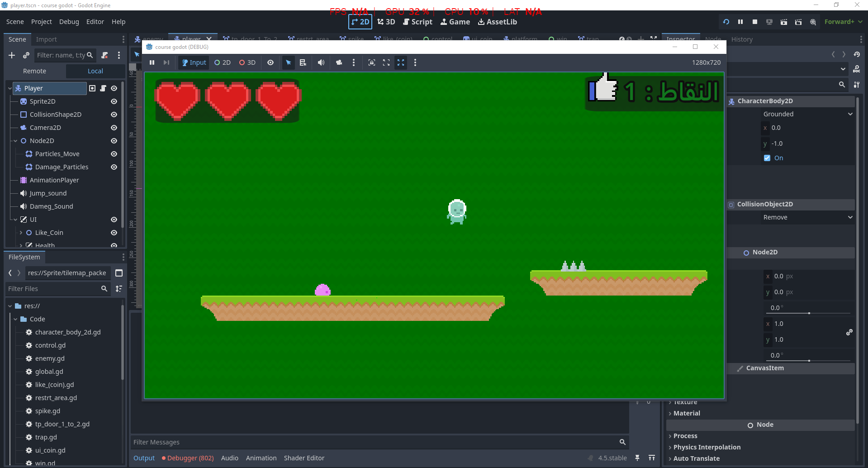
Task: Mute game audio with the speaker icon
Action: click(321, 62)
